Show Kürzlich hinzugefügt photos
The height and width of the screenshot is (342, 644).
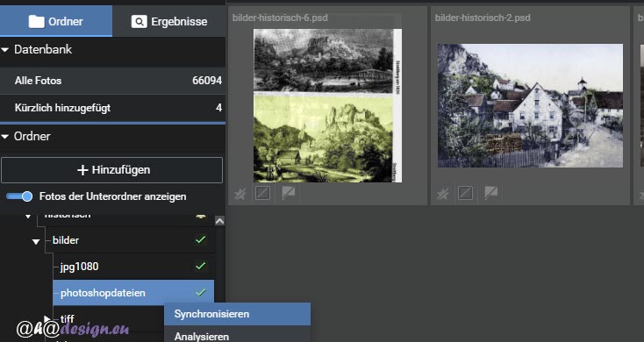pos(112,108)
